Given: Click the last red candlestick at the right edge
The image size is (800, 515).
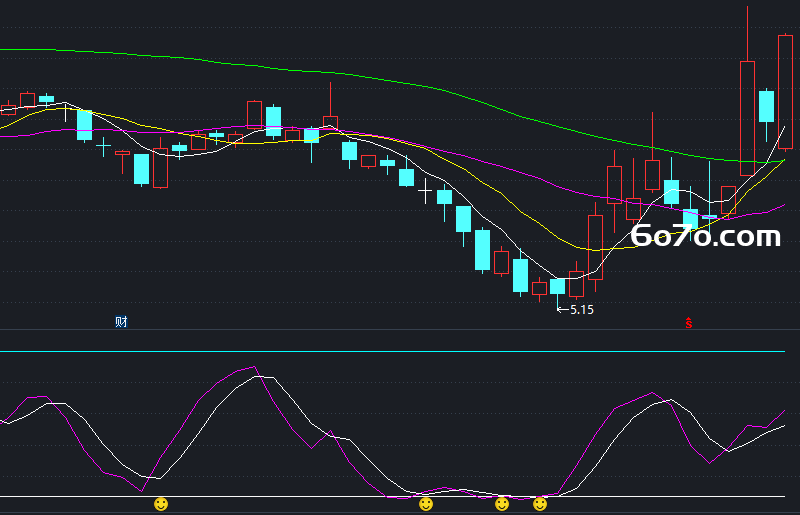Looking at the screenshot, I should [x=785, y=92].
